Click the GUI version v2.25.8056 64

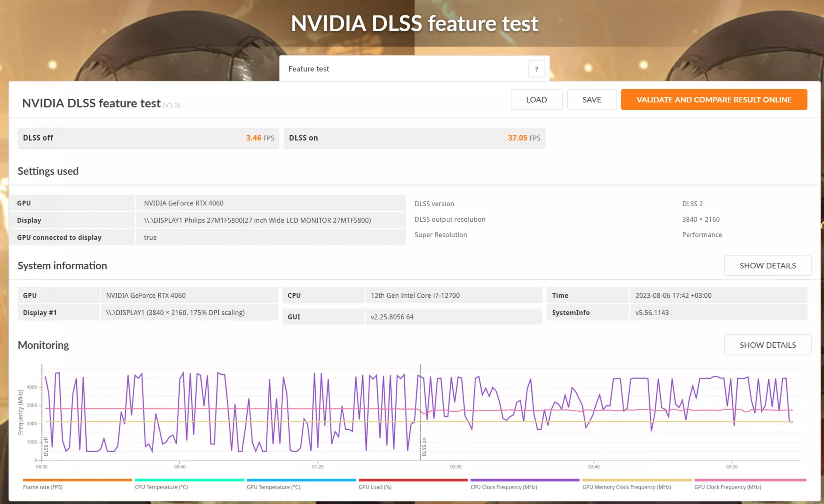coord(392,317)
